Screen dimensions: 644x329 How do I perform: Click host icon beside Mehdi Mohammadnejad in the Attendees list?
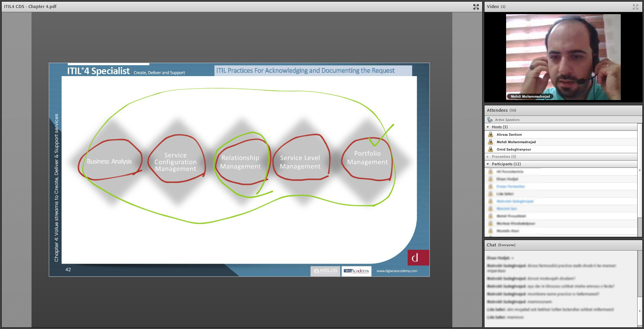point(491,142)
